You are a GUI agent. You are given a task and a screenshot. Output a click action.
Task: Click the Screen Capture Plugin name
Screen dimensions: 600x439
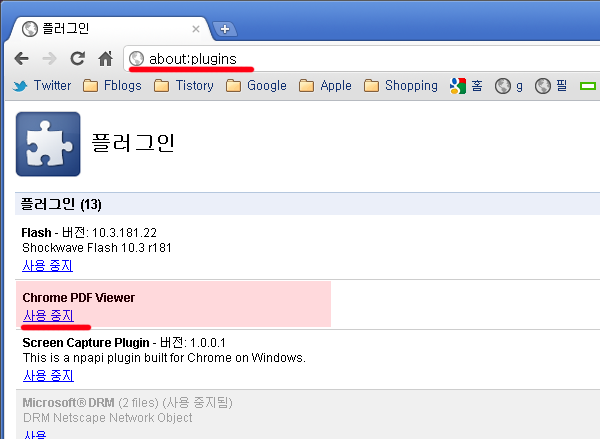[x=86, y=343]
